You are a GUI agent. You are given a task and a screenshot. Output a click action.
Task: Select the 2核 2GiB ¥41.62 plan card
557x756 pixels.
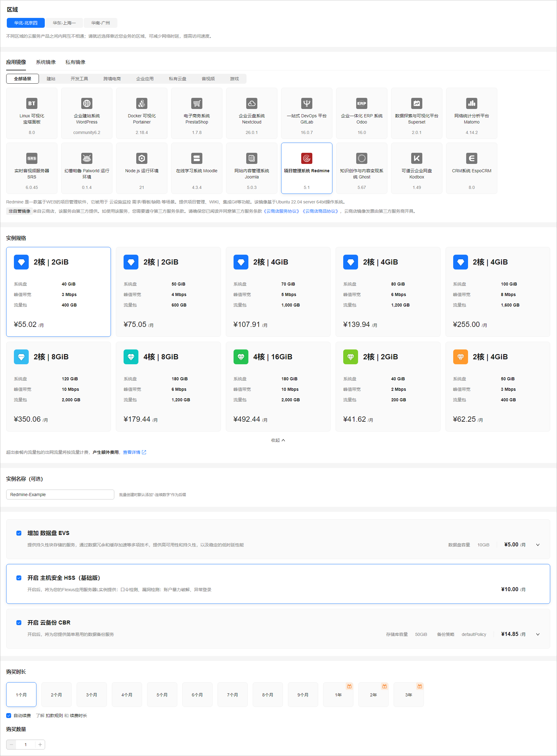click(x=388, y=386)
